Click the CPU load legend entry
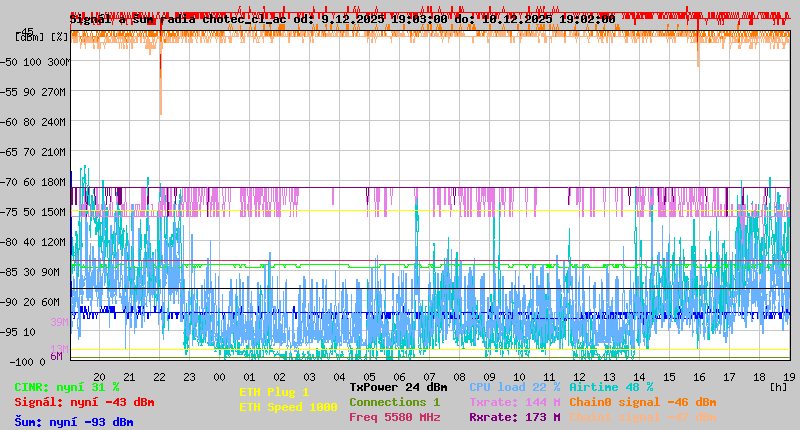This screenshot has width=800, height=430. click(514, 386)
